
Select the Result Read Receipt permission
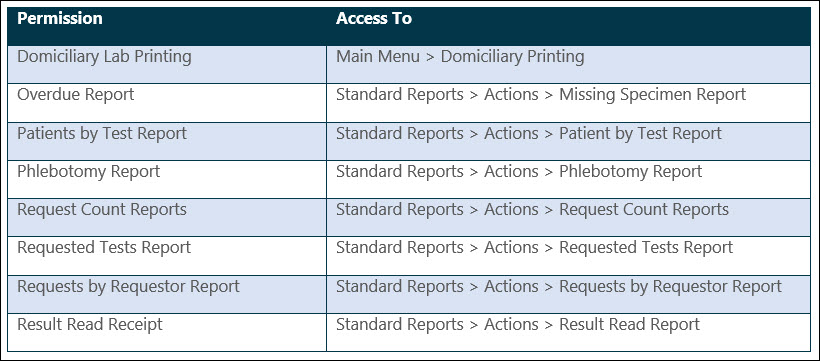pyautogui.click(x=90, y=324)
